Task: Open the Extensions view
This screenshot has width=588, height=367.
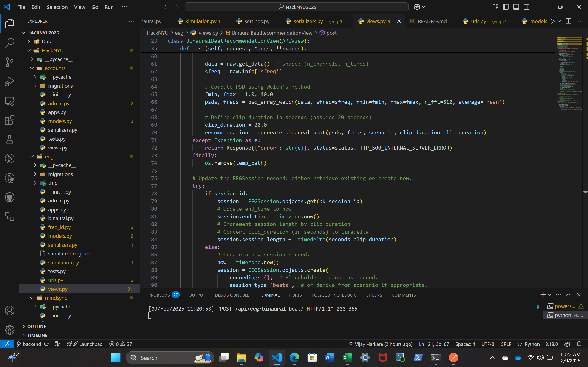Action: 9,120
